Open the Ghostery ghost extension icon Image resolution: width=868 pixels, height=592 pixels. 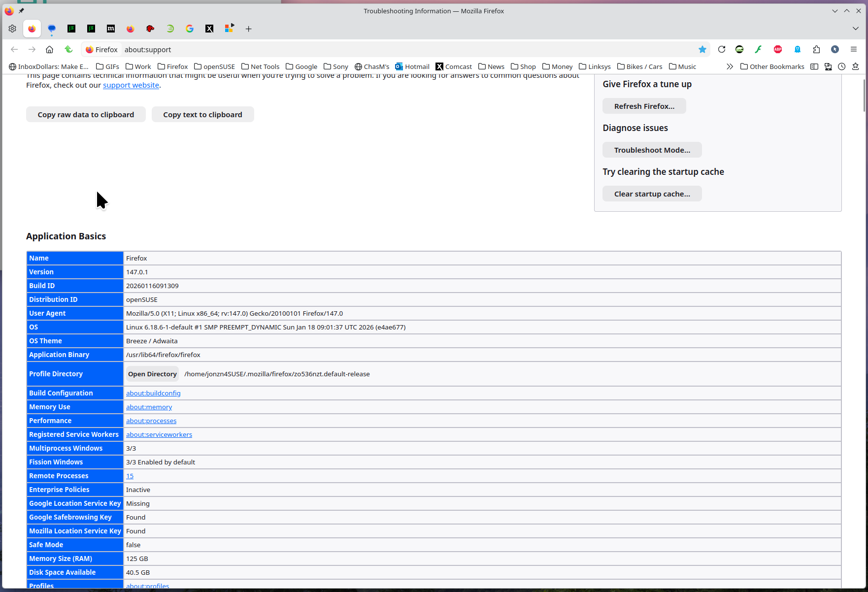pos(797,49)
